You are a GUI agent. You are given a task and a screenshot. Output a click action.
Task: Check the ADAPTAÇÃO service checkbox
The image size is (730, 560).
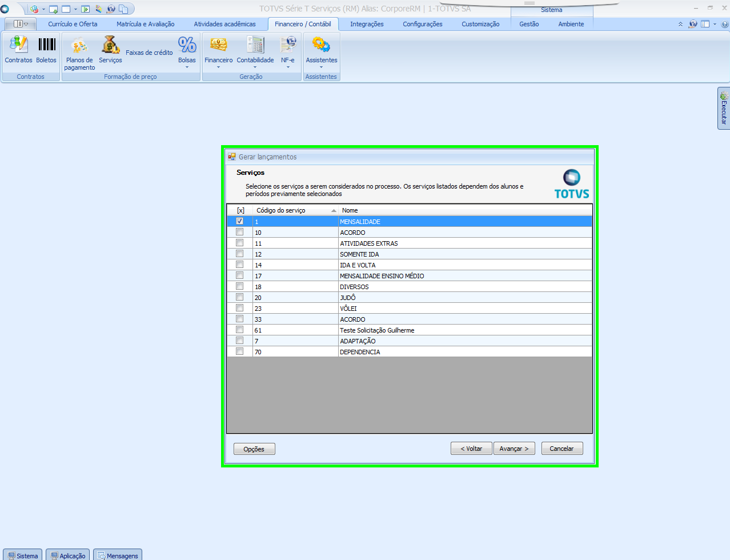[240, 341]
